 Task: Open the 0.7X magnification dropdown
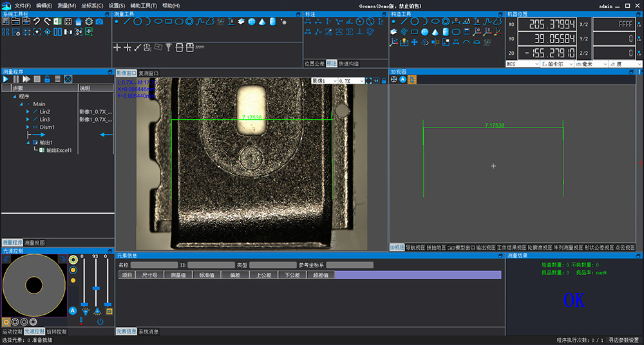351,81
